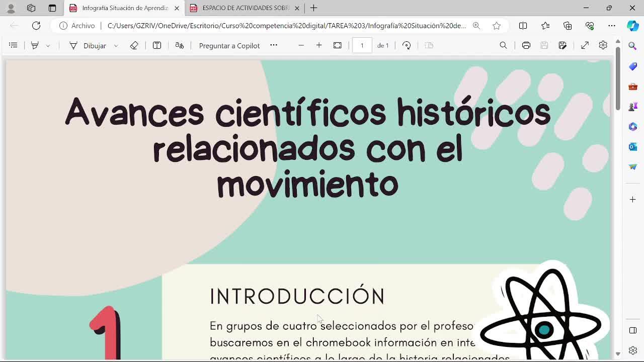Open split screen view
Image resolution: width=644 pixels, height=362 pixels.
pyautogui.click(x=523, y=26)
